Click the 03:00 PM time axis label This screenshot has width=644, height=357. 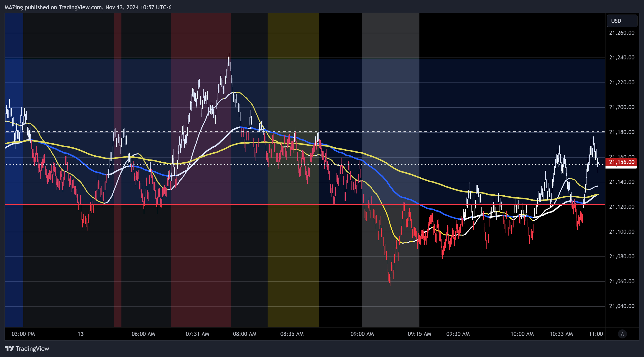pyautogui.click(x=23, y=334)
